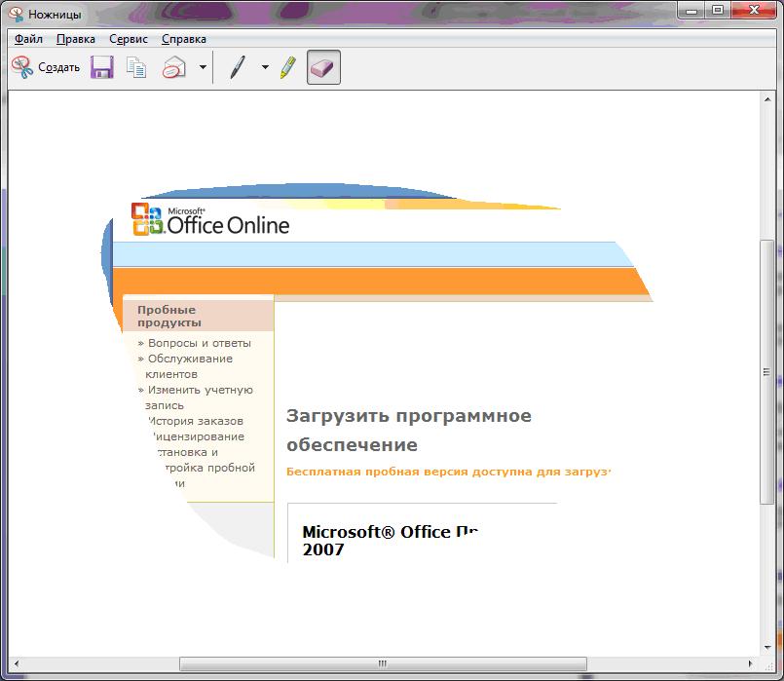Open the Правка menu
The image size is (784, 681).
(76, 39)
